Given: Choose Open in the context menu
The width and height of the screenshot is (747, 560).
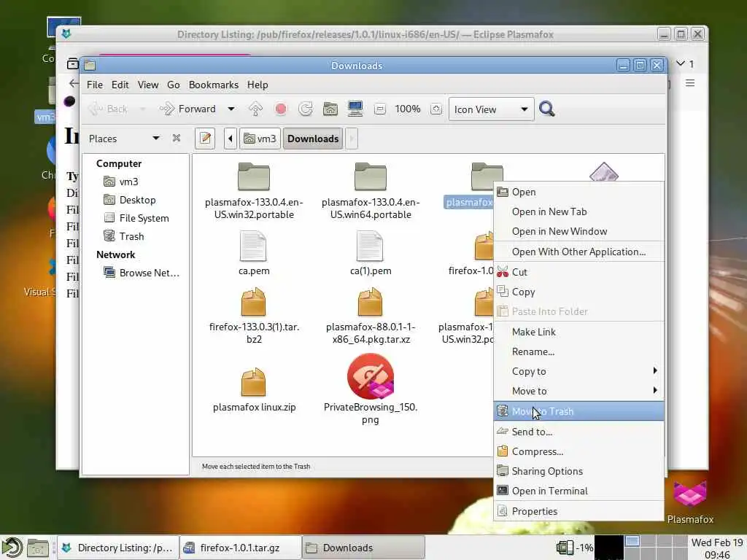Looking at the screenshot, I should [578, 192].
